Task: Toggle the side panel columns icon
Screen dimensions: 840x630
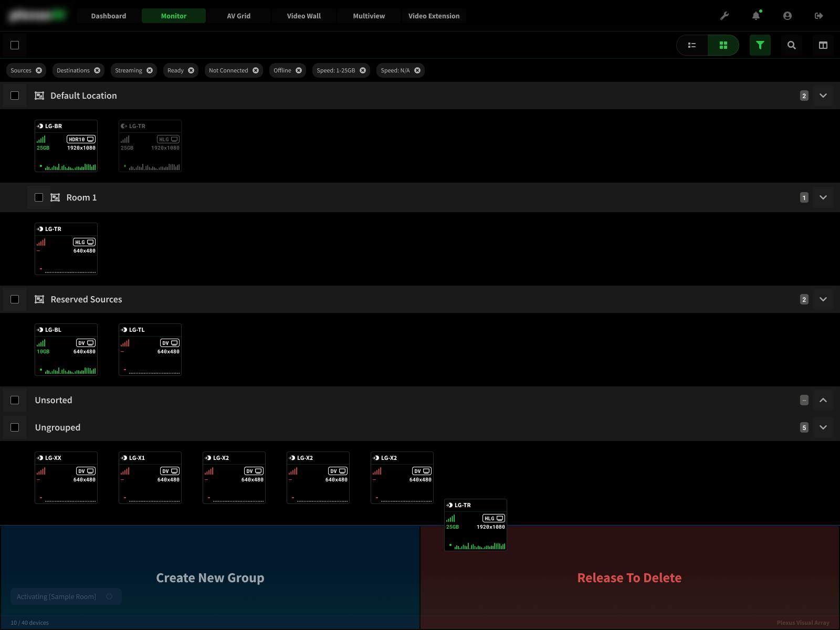Action: (823, 45)
